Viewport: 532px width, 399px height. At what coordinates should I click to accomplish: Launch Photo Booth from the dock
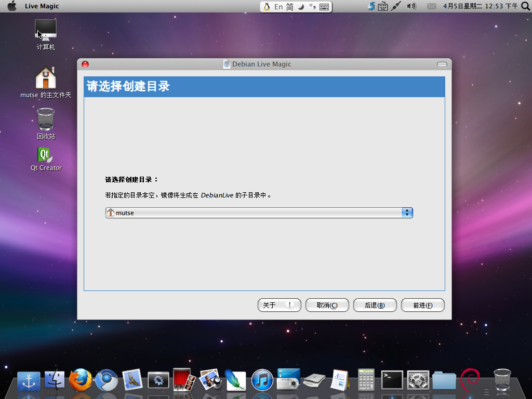pyautogui.click(x=183, y=380)
